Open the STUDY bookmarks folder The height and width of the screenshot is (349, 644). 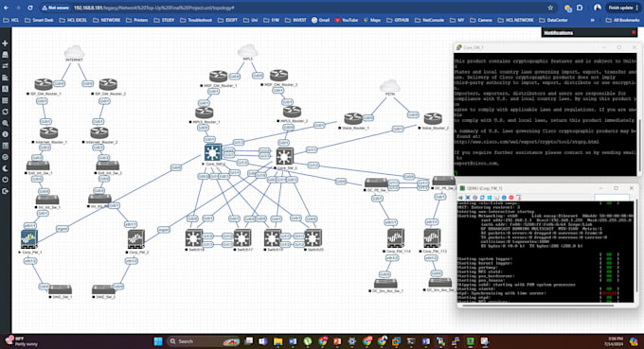(164, 20)
